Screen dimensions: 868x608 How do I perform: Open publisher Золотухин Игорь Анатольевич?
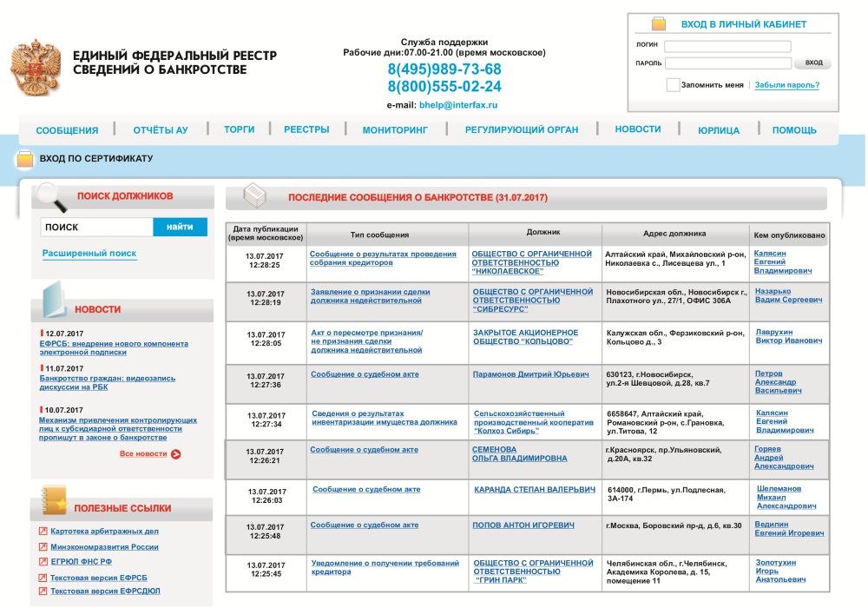(x=780, y=571)
